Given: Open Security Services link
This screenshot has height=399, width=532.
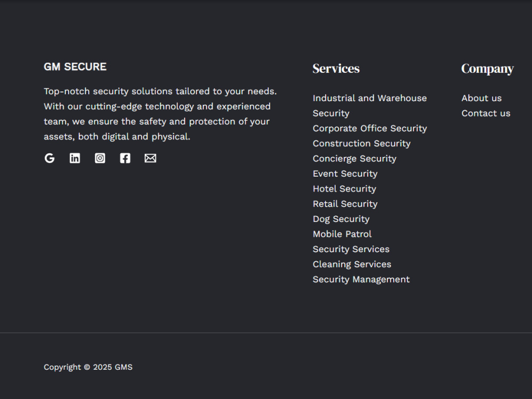Looking at the screenshot, I should click(351, 249).
